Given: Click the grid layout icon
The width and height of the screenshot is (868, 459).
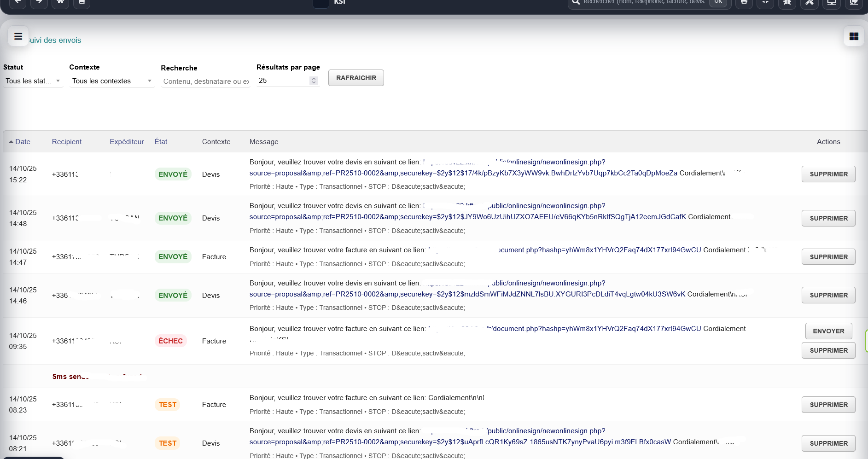Looking at the screenshot, I should (x=854, y=36).
